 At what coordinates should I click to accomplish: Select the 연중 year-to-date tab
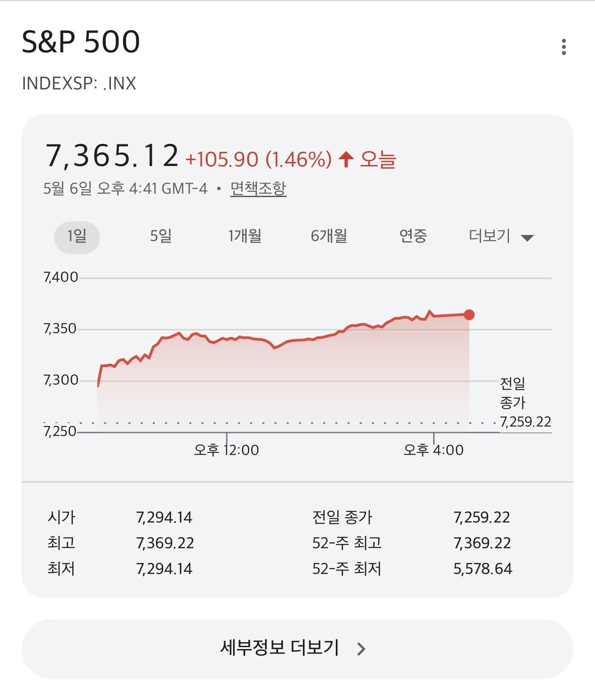(x=413, y=236)
